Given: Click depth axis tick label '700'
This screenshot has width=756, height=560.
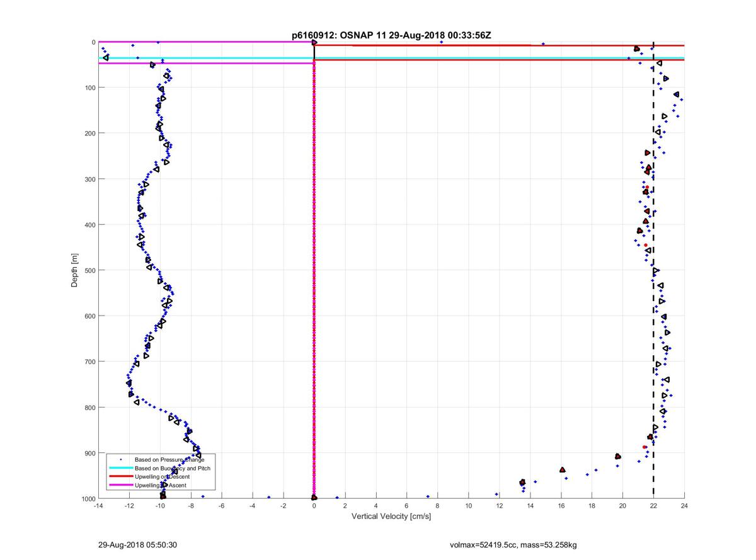Looking at the screenshot, I should pos(91,362).
